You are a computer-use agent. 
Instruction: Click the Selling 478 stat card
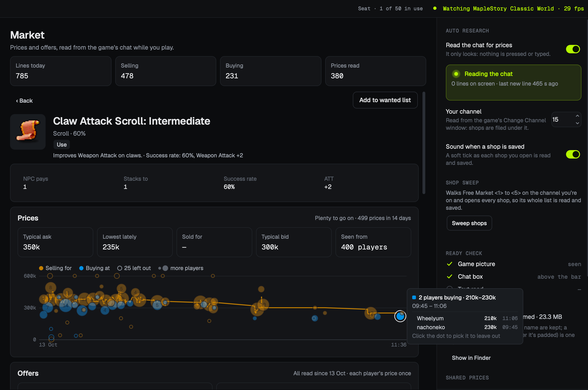tap(166, 71)
